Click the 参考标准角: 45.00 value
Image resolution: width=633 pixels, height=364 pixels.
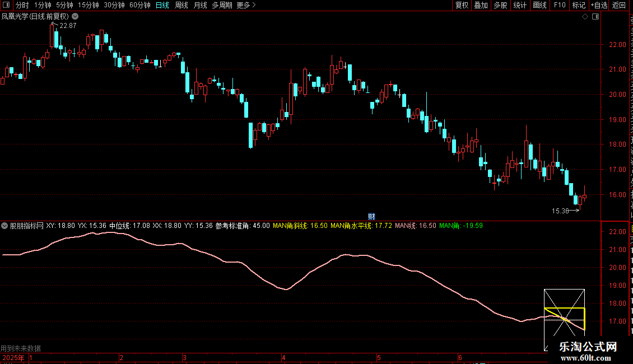pos(242,226)
